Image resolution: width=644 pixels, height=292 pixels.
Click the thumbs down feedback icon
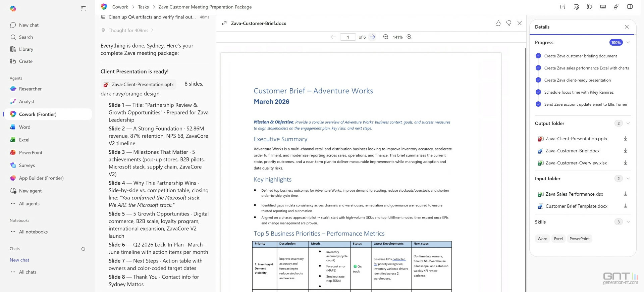click(509, 23)
